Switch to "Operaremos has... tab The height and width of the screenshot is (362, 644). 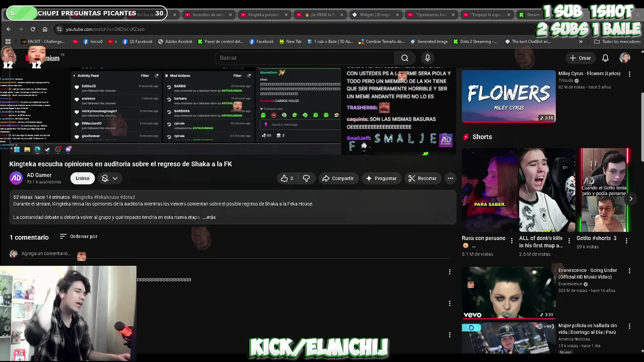431,15
